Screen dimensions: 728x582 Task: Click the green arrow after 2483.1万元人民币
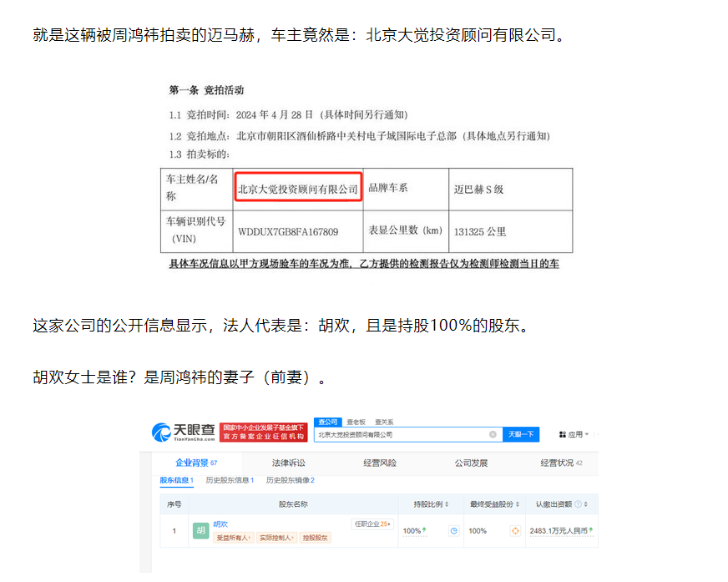591,529
